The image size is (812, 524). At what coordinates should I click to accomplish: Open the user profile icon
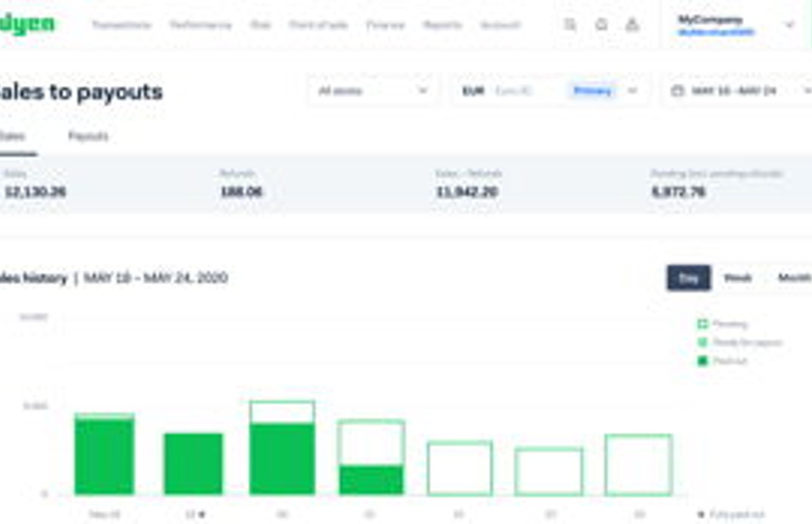pos(632,24)
